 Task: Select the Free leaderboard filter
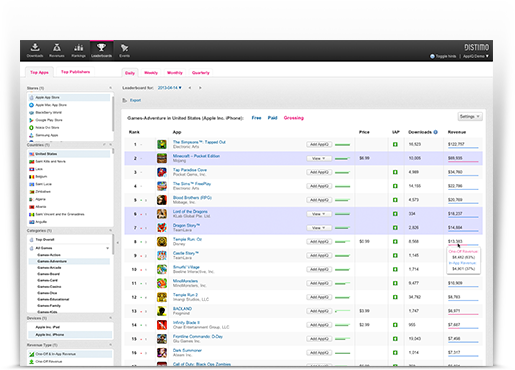tap(256, 118)
